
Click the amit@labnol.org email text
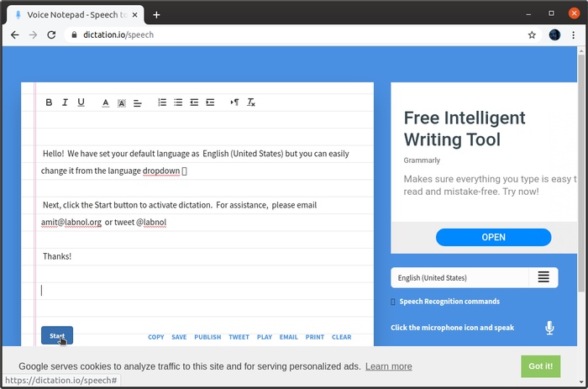[x=71, y=222]
